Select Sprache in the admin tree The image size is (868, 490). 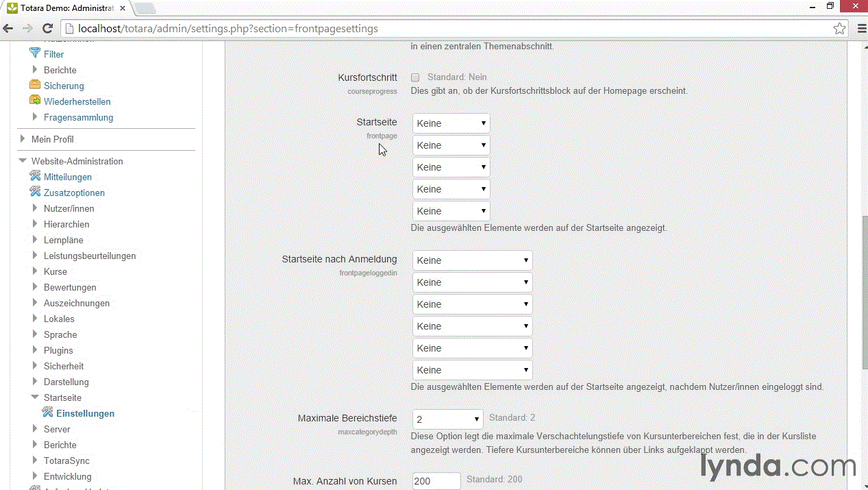(60, 334)
